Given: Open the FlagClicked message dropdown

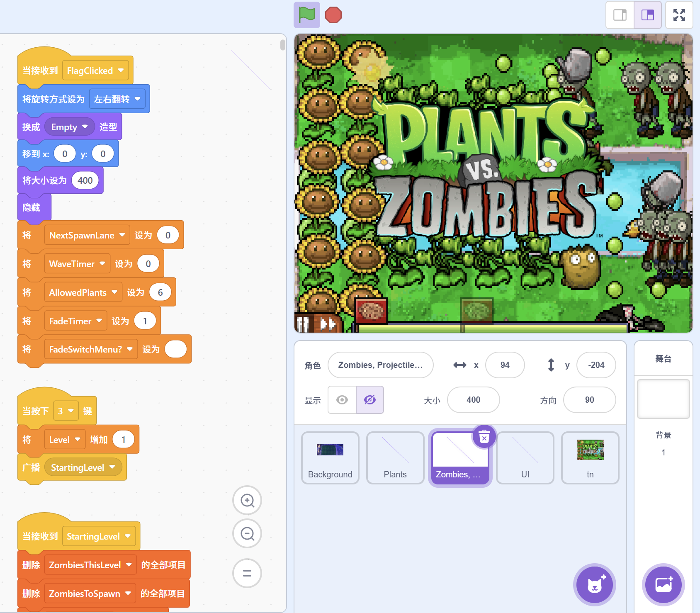Looking at the screenshot, I should (95, 71).
